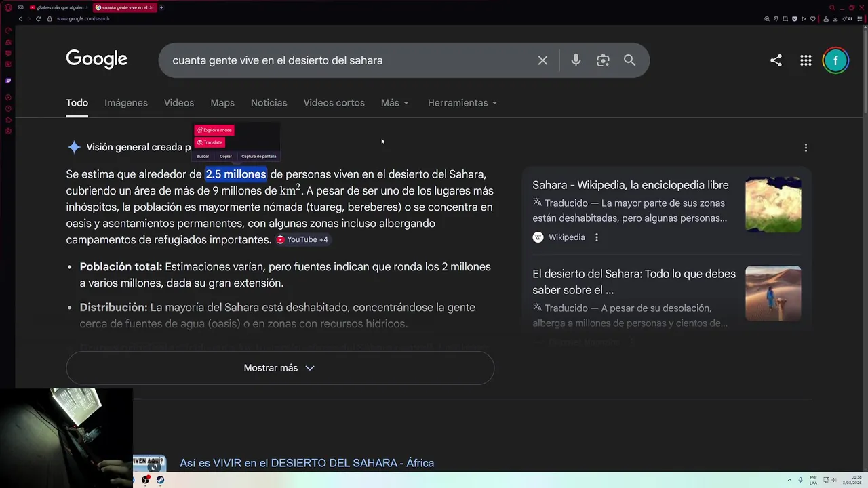Click Explore more in selection popup

[214, 130]
